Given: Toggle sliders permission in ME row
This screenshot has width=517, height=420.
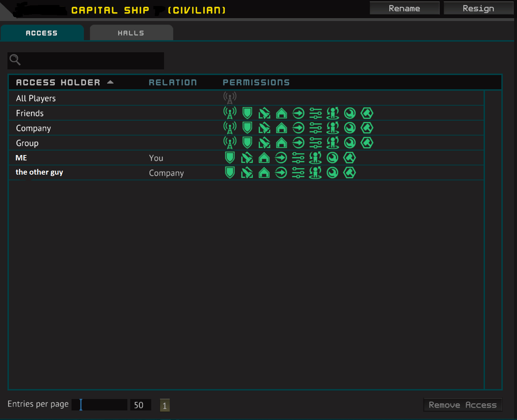Looking at the screenshot, I should 298,158.
